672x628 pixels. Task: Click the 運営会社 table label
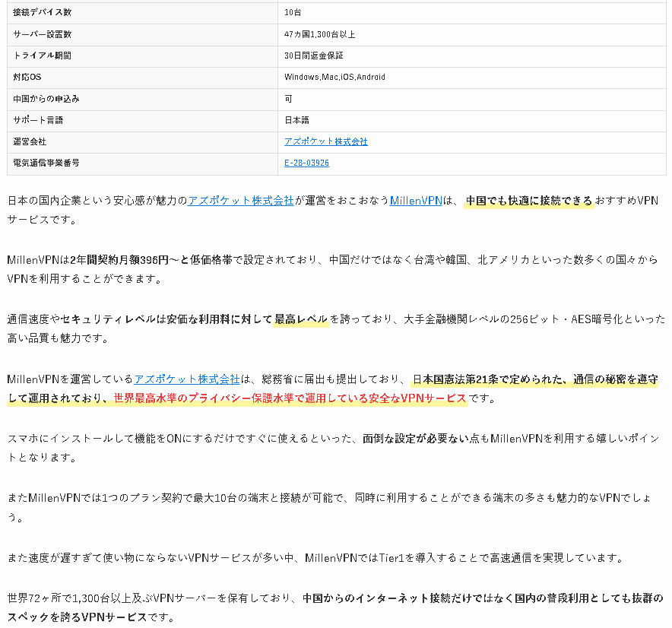click(x=30, y=141)
